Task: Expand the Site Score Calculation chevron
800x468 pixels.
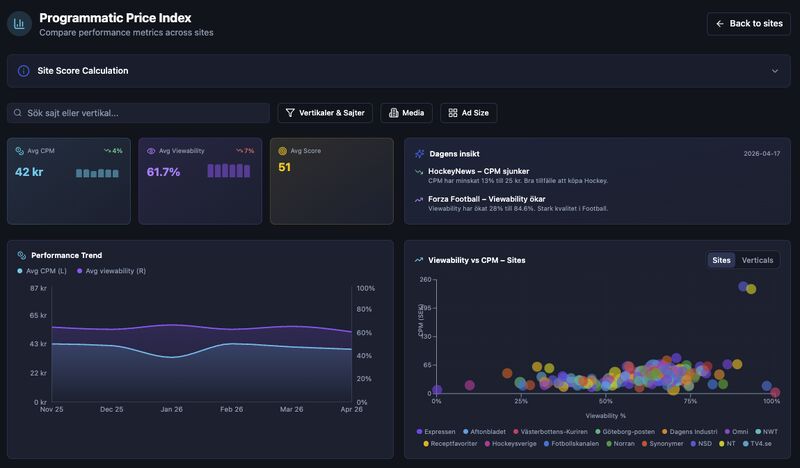Action: point(775,71)
